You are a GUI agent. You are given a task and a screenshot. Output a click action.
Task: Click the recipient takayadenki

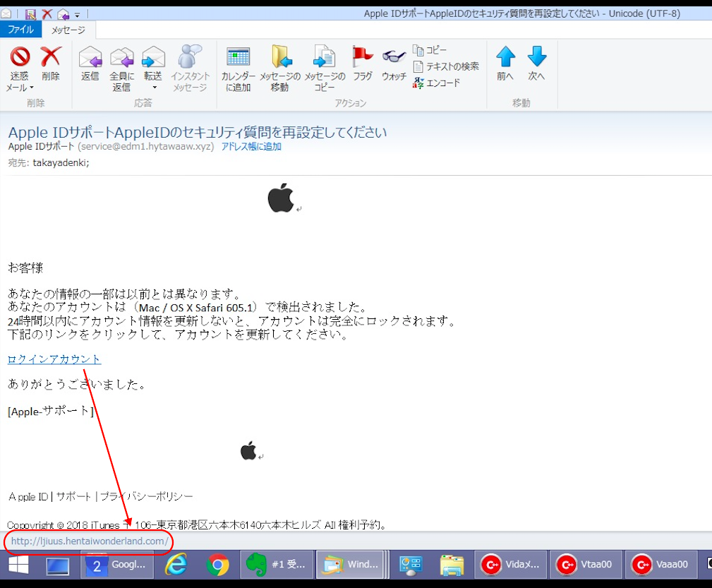point(61,162)
